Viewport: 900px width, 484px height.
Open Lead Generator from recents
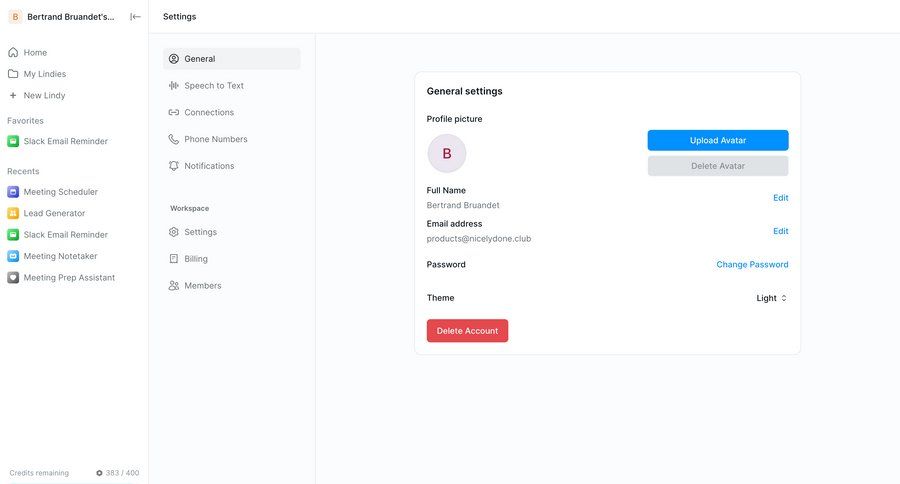[54, 213]
